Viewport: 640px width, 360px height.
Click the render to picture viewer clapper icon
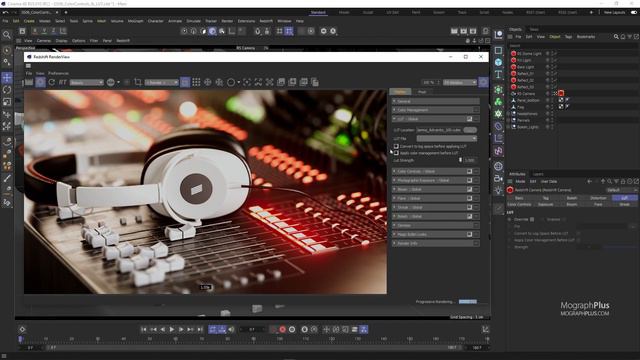click(464, 31)
